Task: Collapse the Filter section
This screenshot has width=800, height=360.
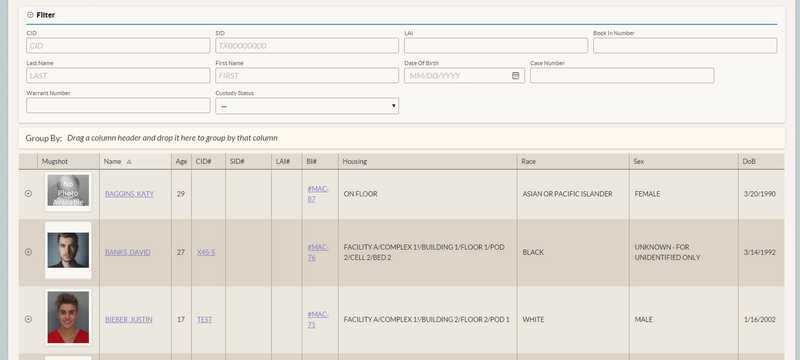Action: 30,15
